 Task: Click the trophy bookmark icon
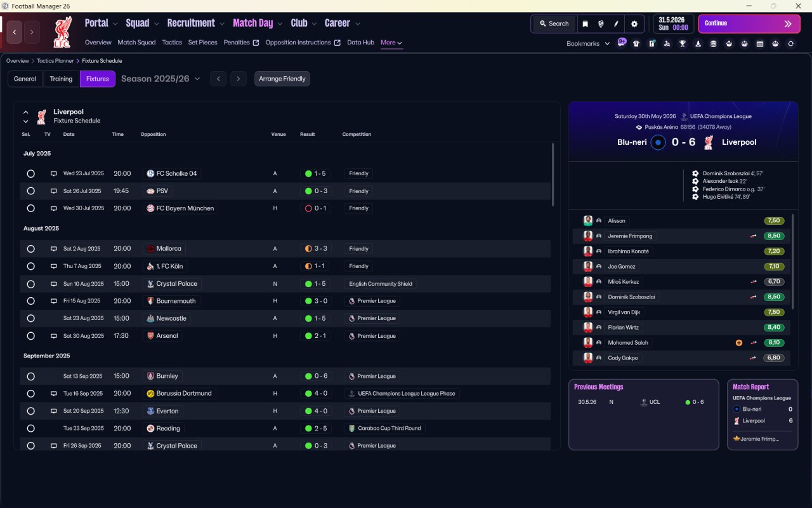[683, 44]
